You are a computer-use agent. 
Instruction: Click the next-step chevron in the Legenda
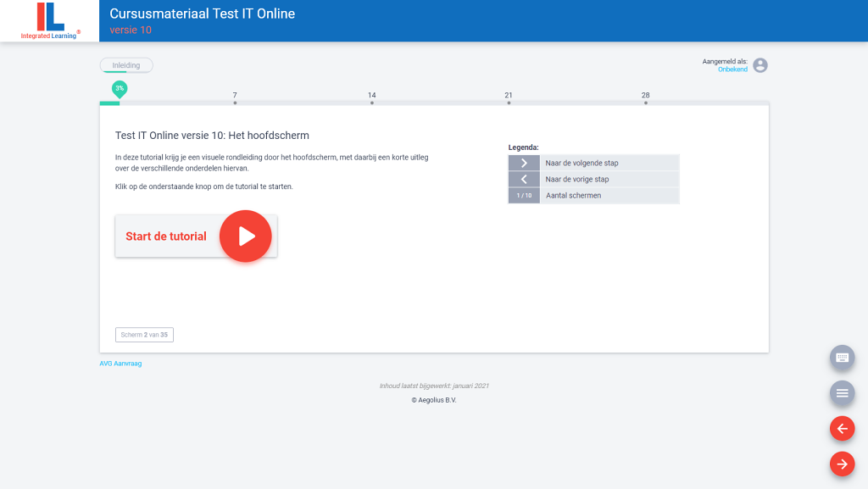524,163
